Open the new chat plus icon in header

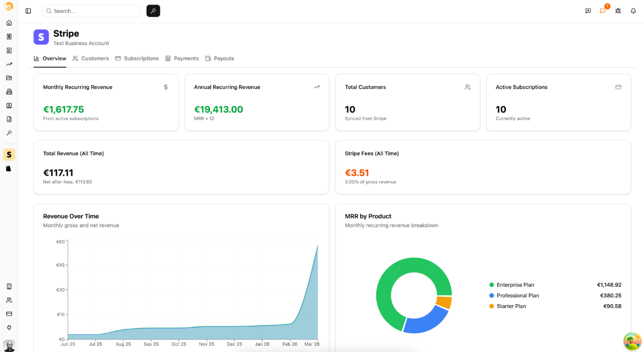point(588,11)
